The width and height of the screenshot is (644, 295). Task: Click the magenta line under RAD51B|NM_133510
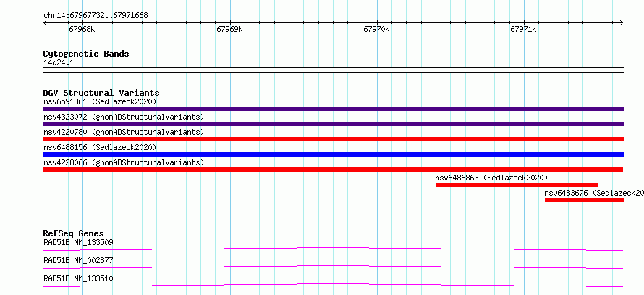333,285
